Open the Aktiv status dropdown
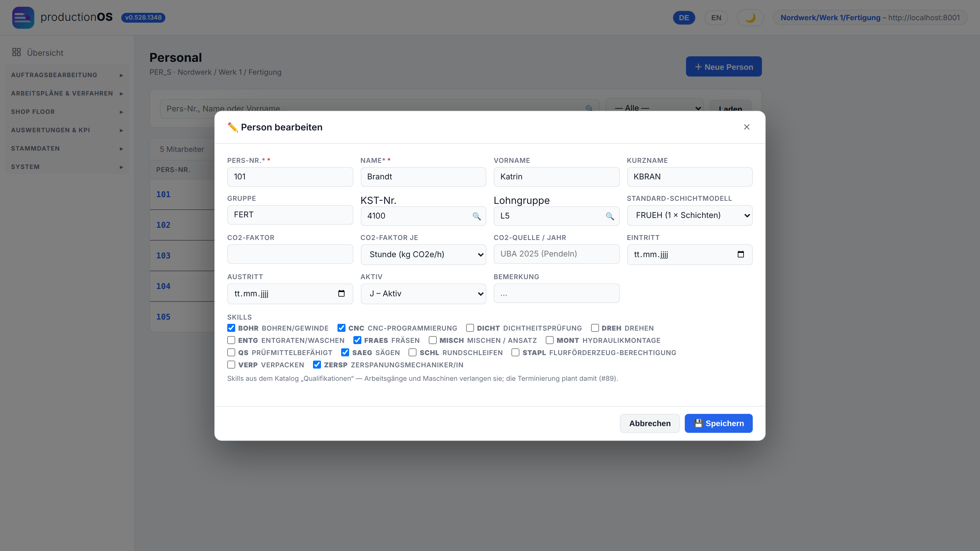Image resolution: width=980 pixels, height=551 pixels. pyautogui.click(x=423, y=294)
